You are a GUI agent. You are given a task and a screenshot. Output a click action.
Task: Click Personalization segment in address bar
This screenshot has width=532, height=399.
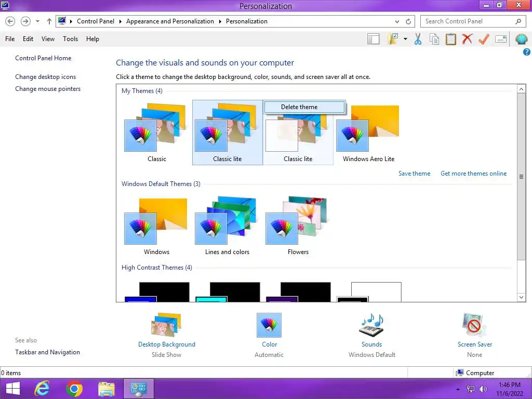[x=247, y=21]
